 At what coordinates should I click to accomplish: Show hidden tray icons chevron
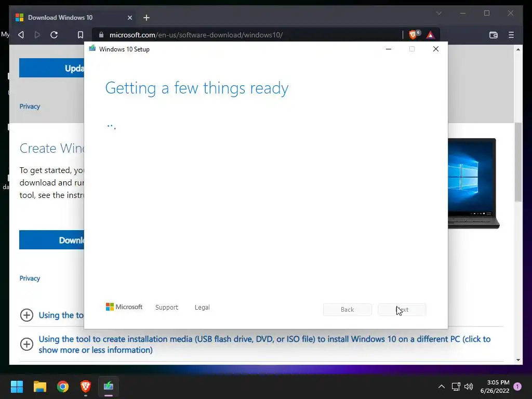(x=442, y=387)
